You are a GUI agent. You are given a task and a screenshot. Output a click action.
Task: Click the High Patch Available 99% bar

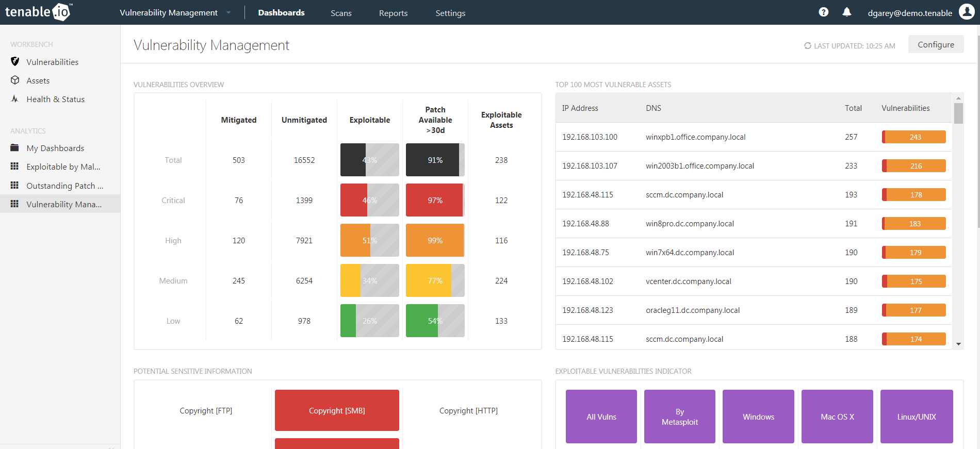point(435,240)
